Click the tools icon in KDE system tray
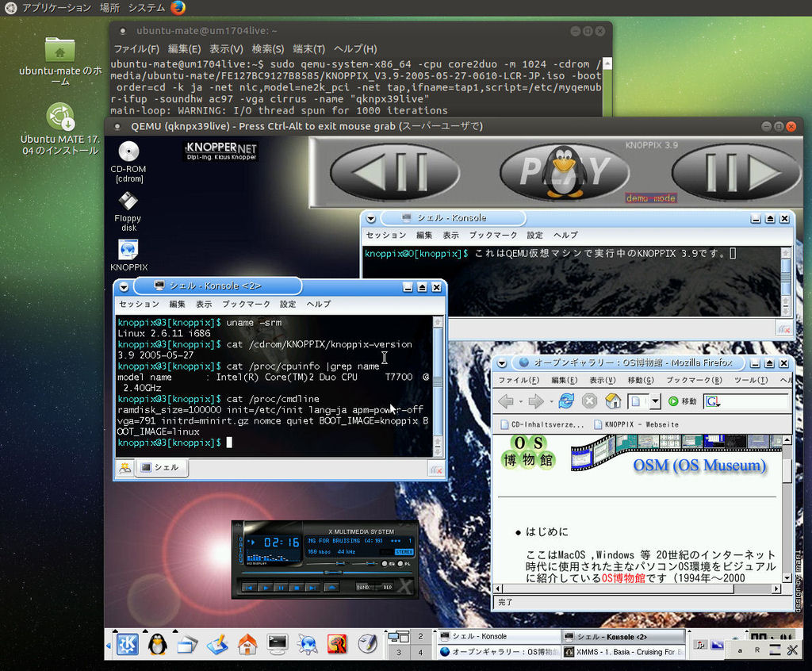812x671 pixels. pyautogui.click(x=793, y=650)
